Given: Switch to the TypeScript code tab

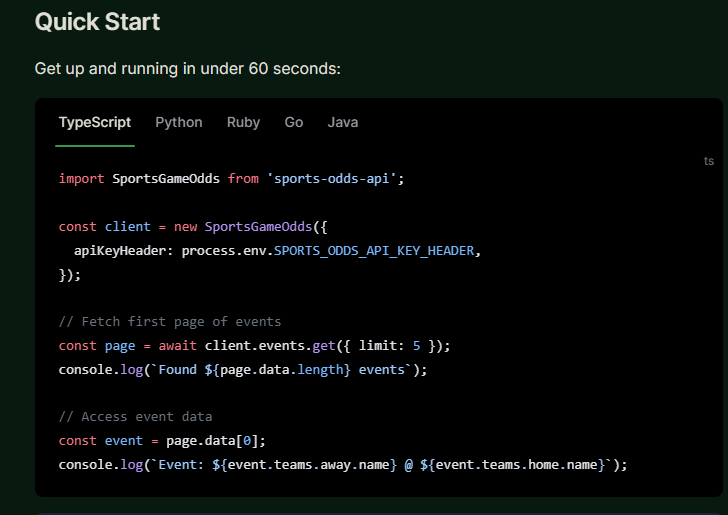Looking at the screenshot, I should click(94, 122).
